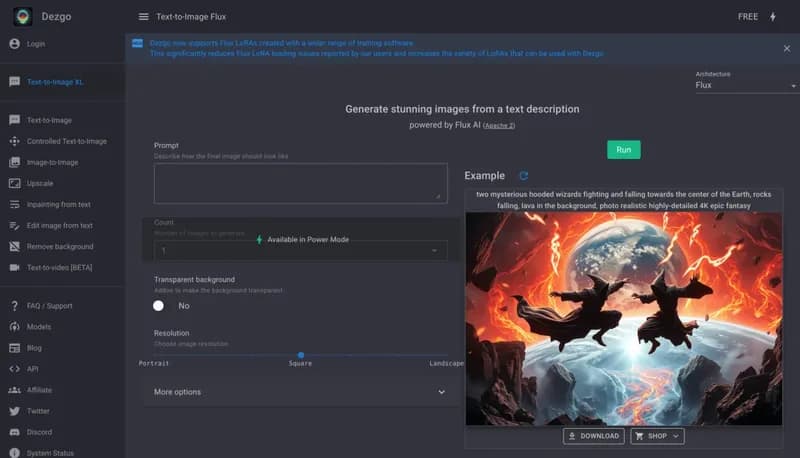This screenshot has height=458, width=800.
Task: Click the example prompt description text
Action: 623,200
